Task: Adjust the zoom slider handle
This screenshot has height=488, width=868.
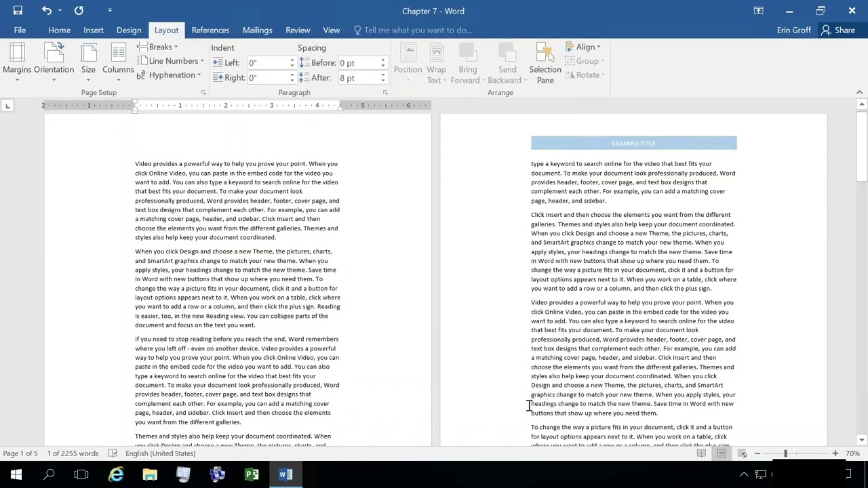Action: [785, 453]
